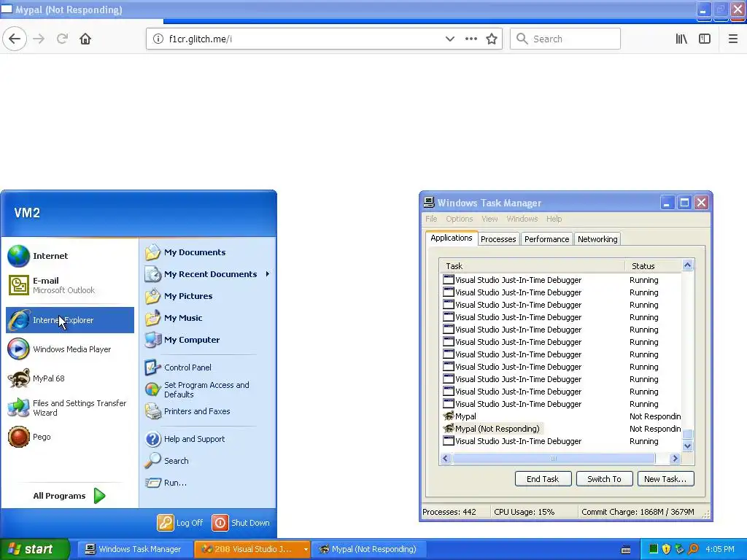Open My Documents folder
The width and height of the screenshot is (747, 560).
208,252
